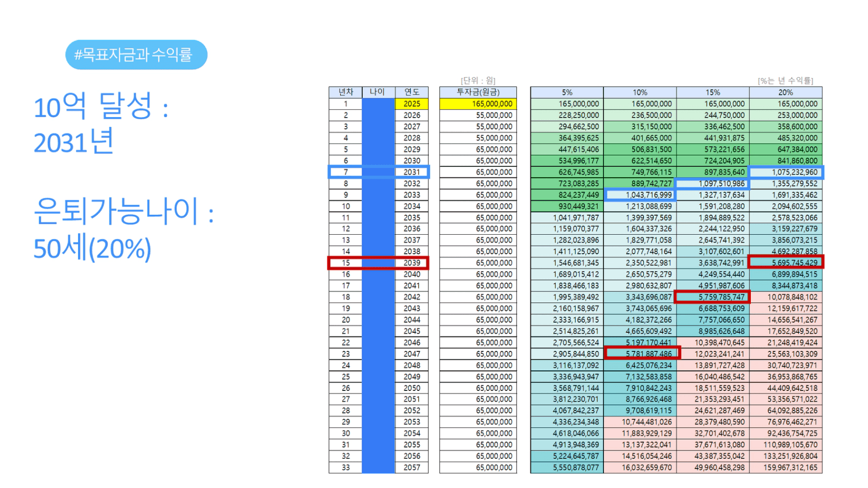Click the 2,094,602,555 cell

coord(786,206)
